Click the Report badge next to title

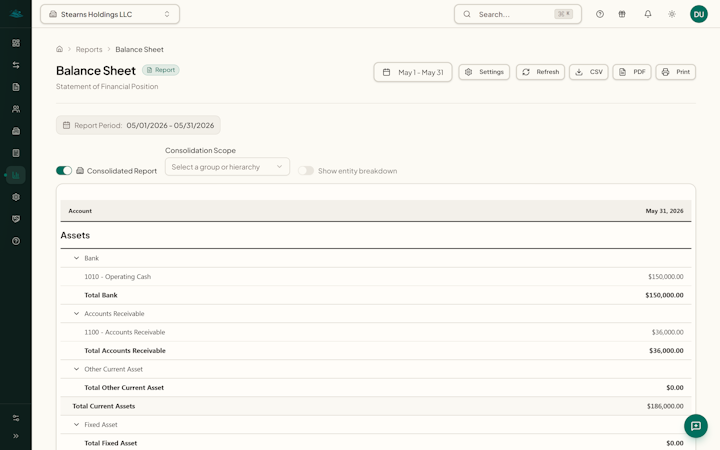click(x=161, y=70)
